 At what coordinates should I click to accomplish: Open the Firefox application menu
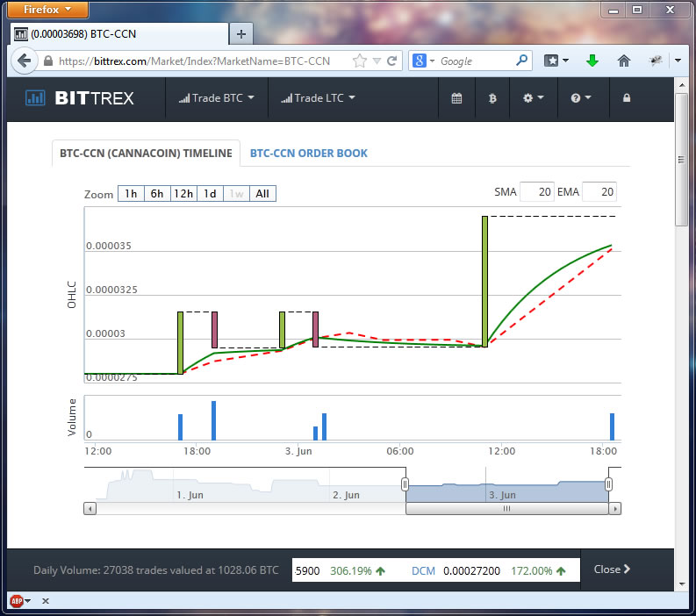coord(47,10)
